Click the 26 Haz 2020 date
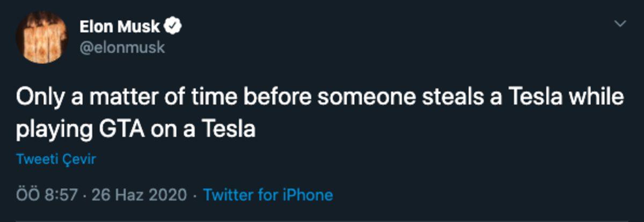 (x=139, y=194)
